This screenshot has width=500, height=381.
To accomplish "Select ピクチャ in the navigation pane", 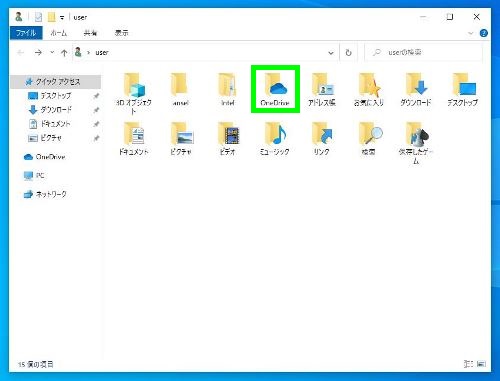I will [x=51, y=138].
